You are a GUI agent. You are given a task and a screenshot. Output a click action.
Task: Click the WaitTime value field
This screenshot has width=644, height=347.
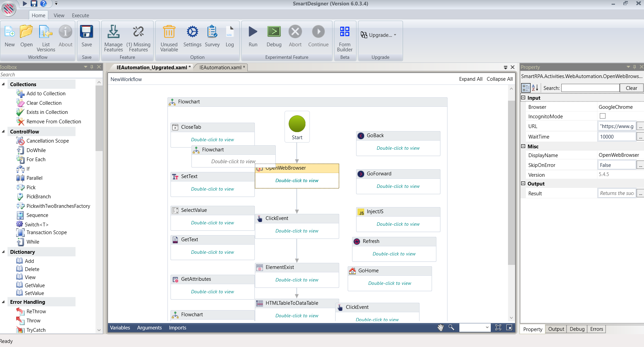pyautogui.click(x=616, y=137)
